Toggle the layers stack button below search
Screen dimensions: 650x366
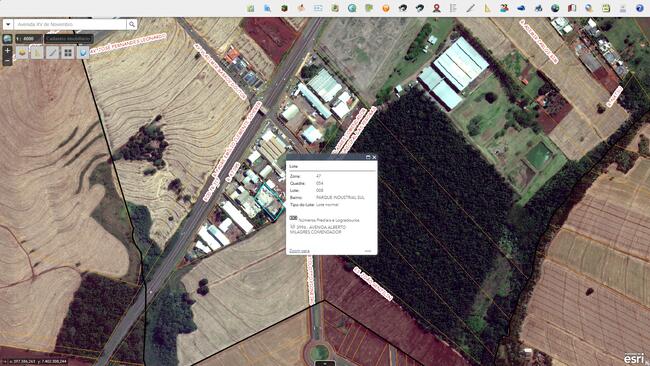(x=22, y=53)
